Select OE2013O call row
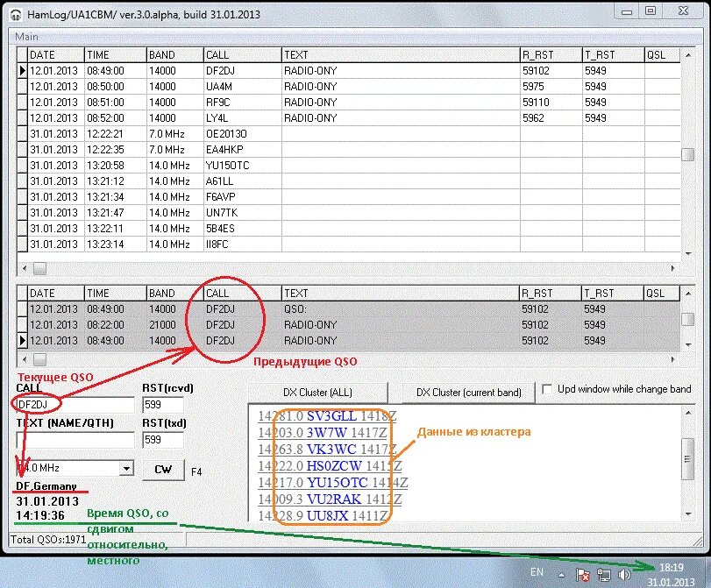711x588 pixels. 226,134
